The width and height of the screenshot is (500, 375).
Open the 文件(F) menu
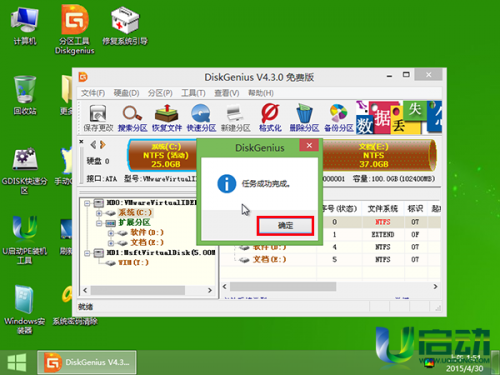[93, 93]
